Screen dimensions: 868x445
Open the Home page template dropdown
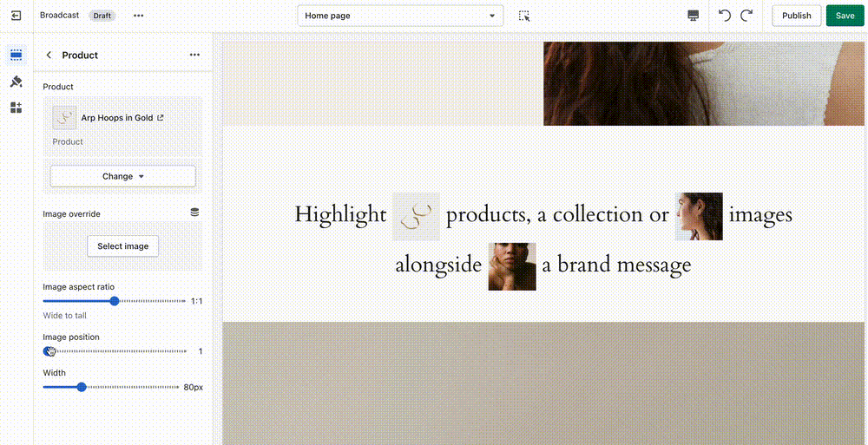400,16
